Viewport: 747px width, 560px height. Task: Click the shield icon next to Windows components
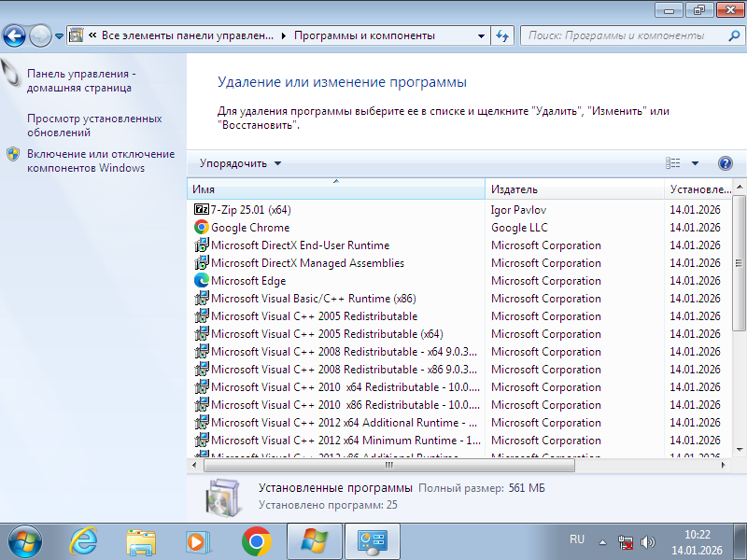pyautogui.click(x=13, y=154)
